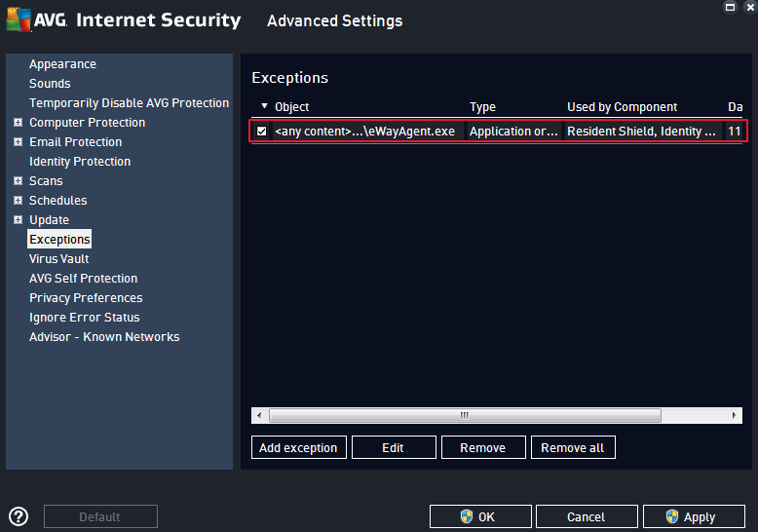Close the Advanced Settings window
Screen dimensions: 758x532
[x=751, y=7]
